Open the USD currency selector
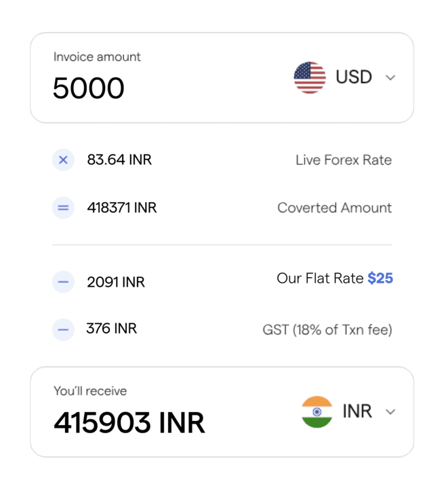Screen dimensions: 448x488 (x=353, y=77)
